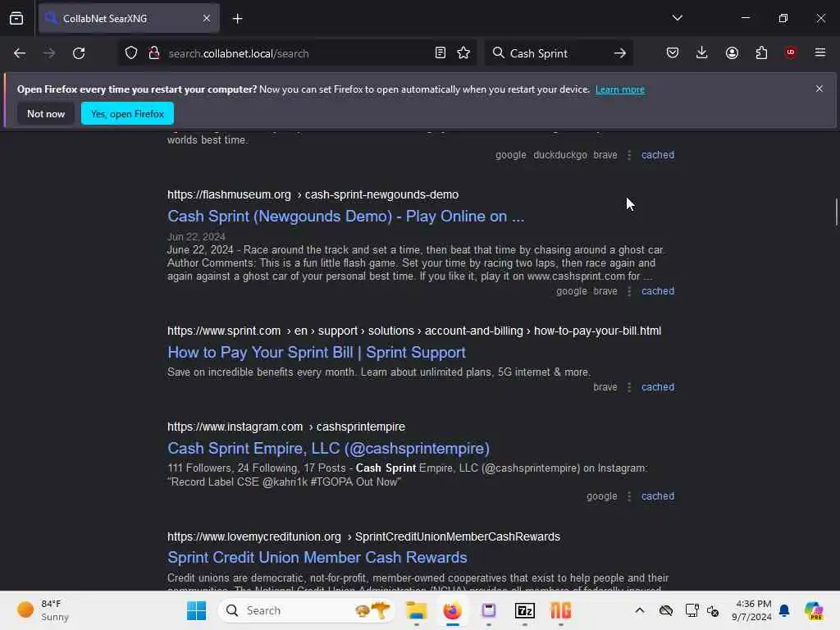The height and width of the screenshot is (630, 840).
Task: Open the clock and date flyout
Action: [752, 610]
